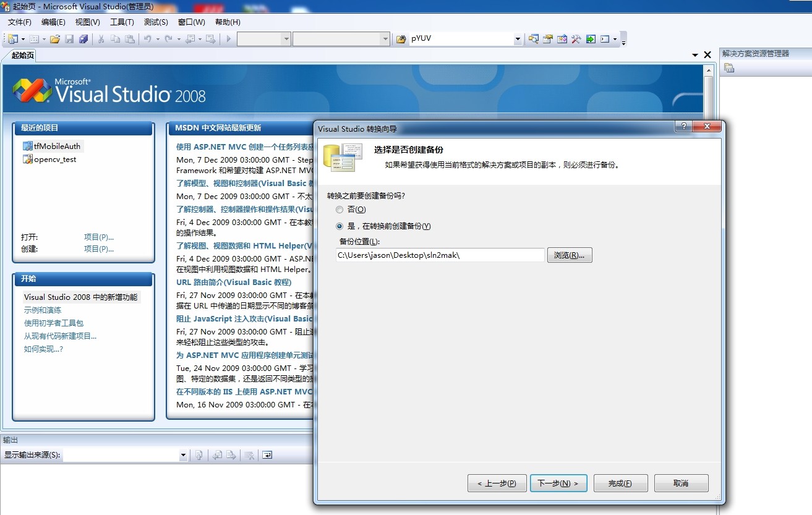The height and width of the screenshot is (515, 812).
Task: Click the Undo arrow icon
Action: (x=148, y=39)
